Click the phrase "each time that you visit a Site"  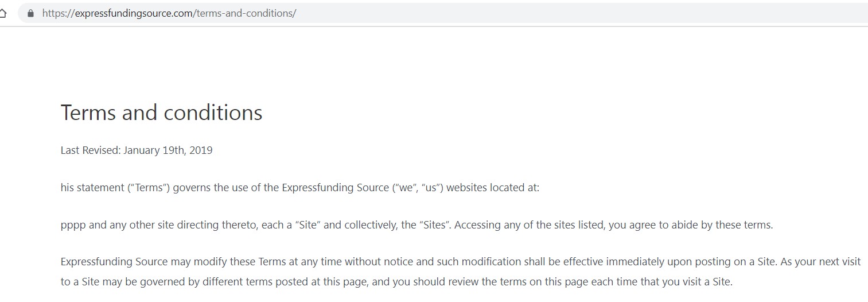click(660, 282)
